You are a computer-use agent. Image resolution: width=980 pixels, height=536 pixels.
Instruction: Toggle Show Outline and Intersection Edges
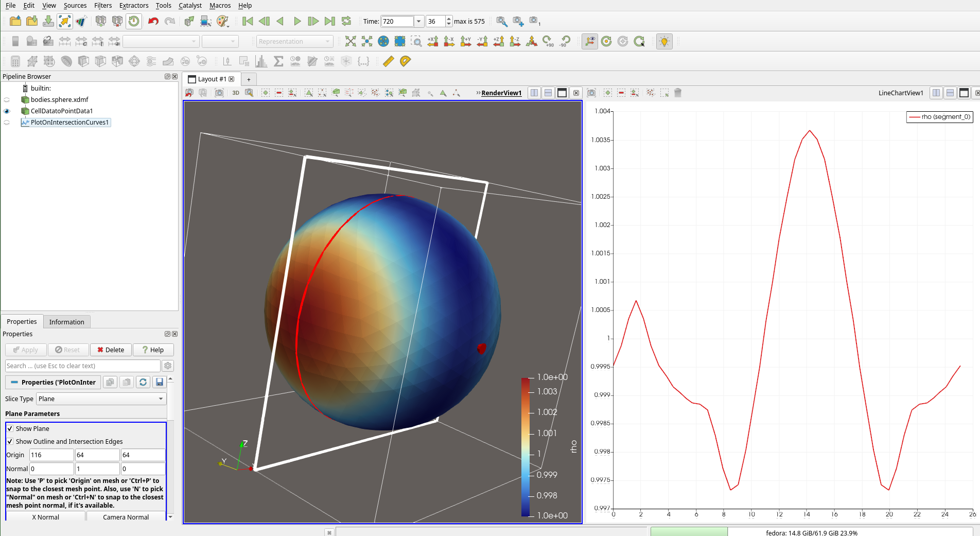pos(10,441)
